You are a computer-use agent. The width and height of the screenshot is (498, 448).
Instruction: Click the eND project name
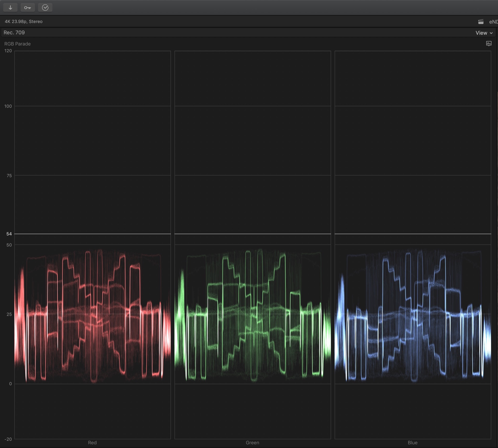(x=493, y=22)
